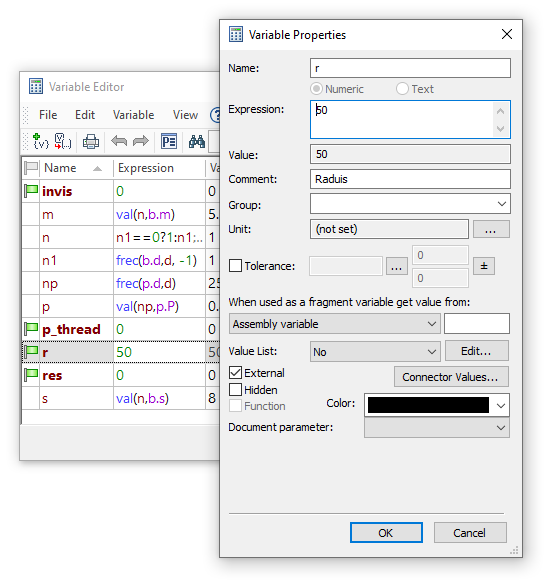
Task: Expand the Assembly variable dropdown
Action: [x=335, y=324]
